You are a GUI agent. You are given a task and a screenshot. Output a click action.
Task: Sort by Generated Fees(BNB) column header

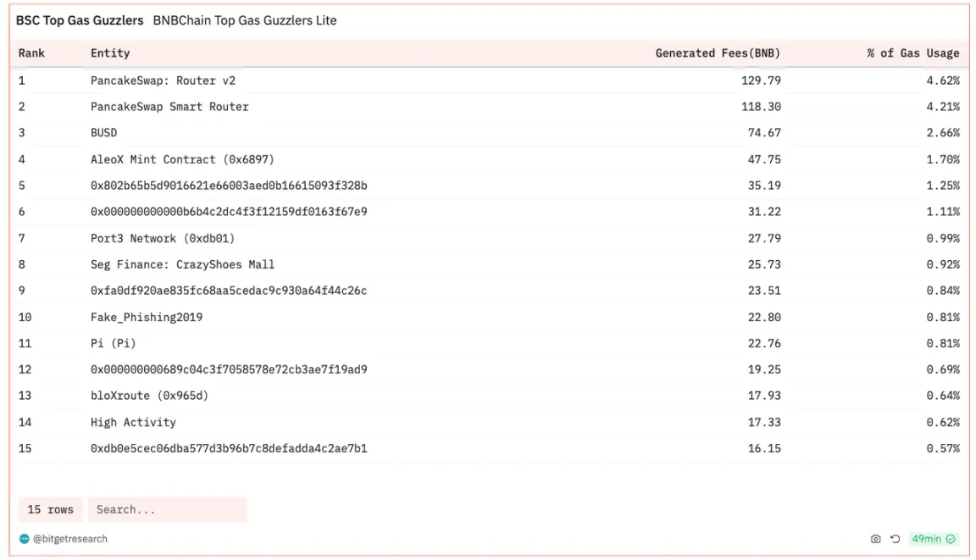click(x=718, y=53)
